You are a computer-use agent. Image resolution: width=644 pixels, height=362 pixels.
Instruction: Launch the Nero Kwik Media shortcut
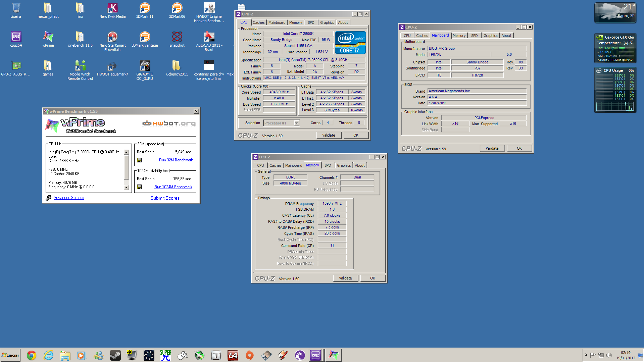pyautogui.click(x=112, y=10)
